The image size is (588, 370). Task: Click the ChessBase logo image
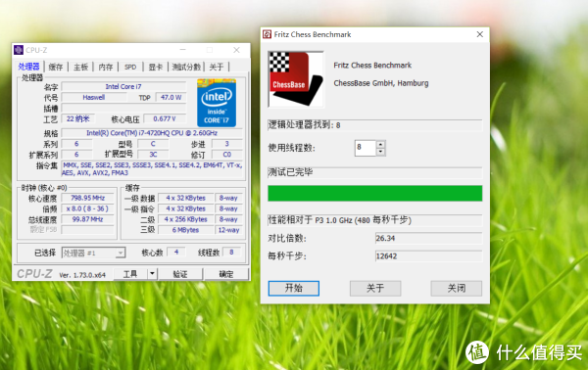296,79
